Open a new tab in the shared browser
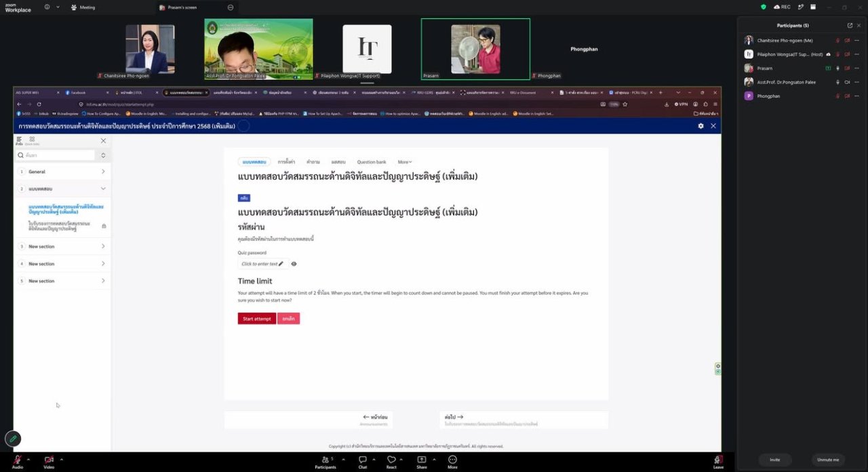This screenshot has width=868, height=472. (660, 92)
